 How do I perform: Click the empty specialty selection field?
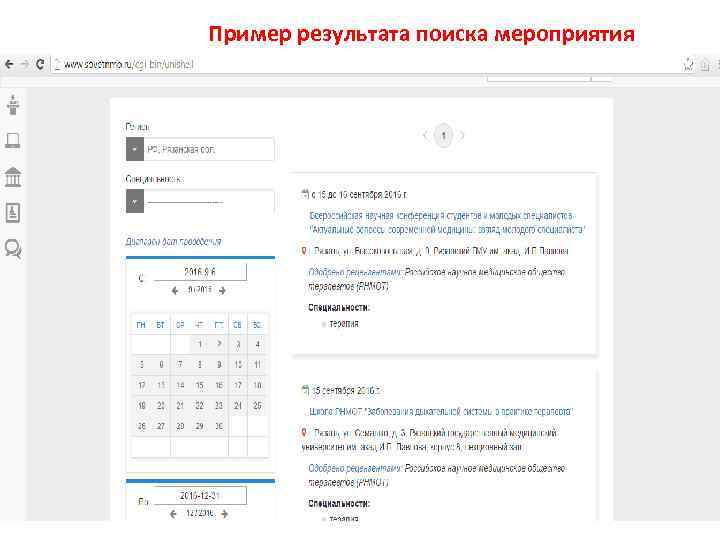pyautogui.click(x=209, y=202)
